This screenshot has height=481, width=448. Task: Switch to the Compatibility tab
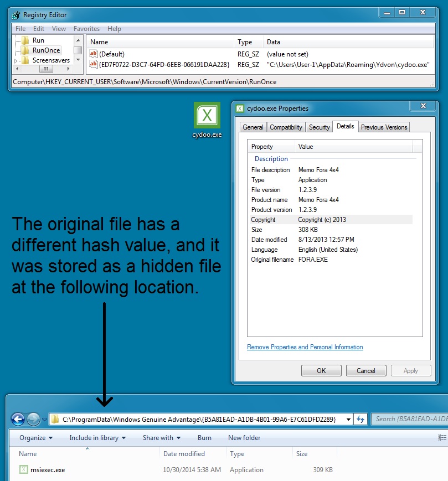coord(286,127)
